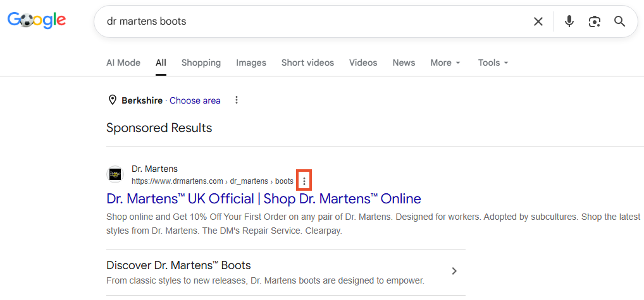Screen dimensions: 644x300
Task: Click the Google logo
Action: [37, 20]
